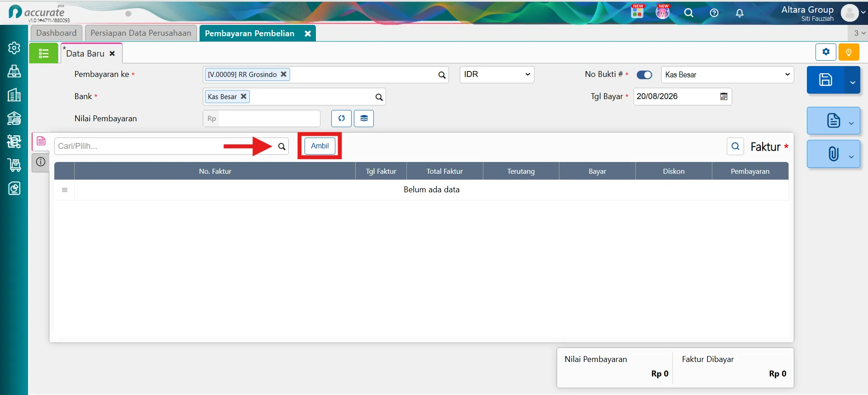Open the cashier register sidebar module
868x395 pixels.
coord(14,71)
